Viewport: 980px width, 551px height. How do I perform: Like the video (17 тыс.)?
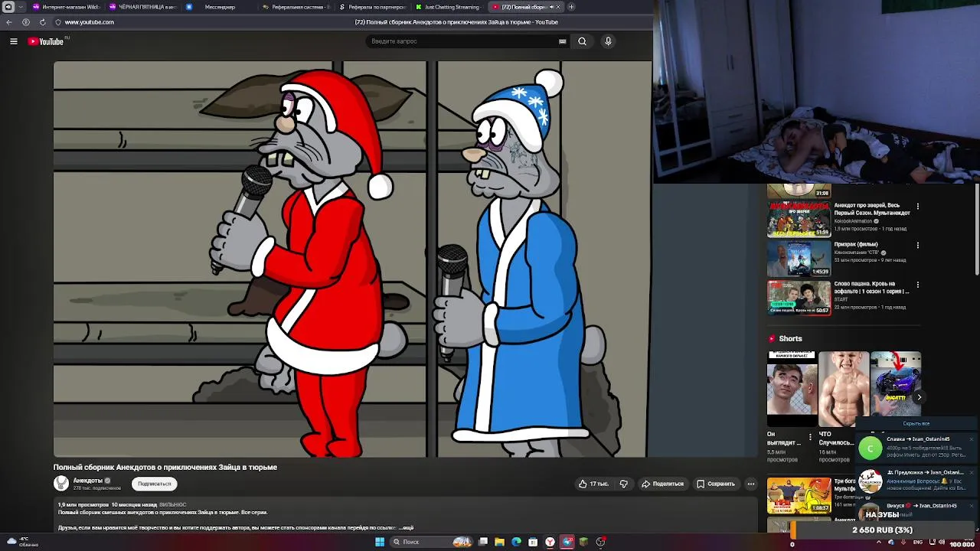click(593, 484)
